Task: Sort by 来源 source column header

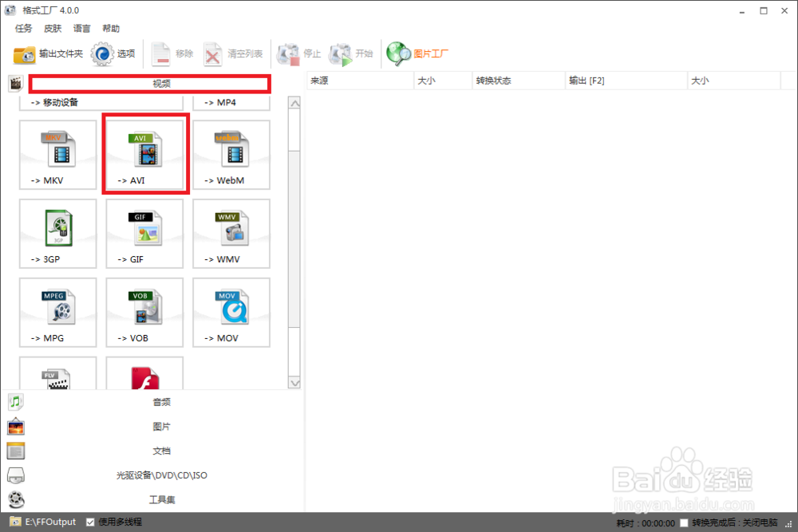Action: [360, 81]
